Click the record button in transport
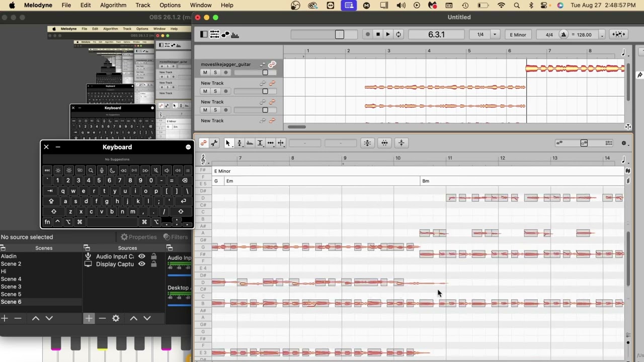The width and height of the screenshot is (644, 362). coord(368,34)
